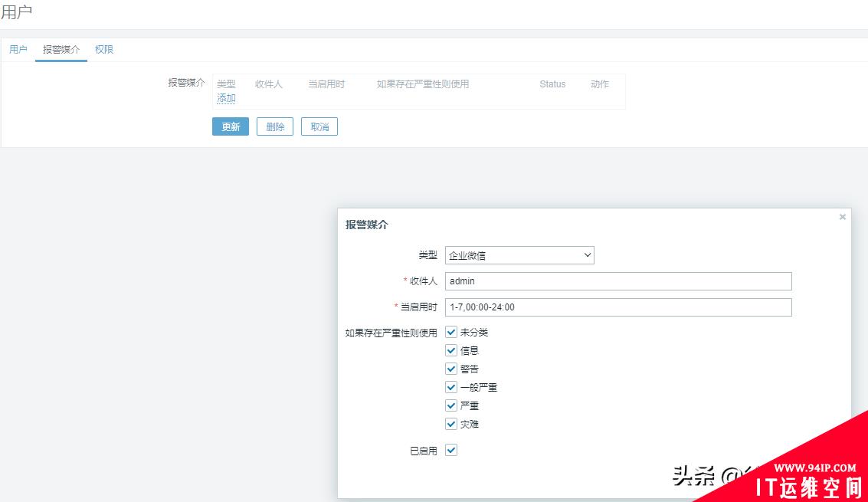868x502 pixels.
Task: Click the 取消 button
Action: 319,126
